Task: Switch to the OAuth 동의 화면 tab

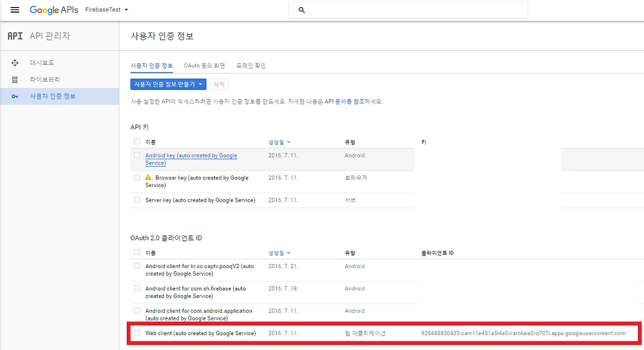Action: pyautogui.click(x=204, y=65)
